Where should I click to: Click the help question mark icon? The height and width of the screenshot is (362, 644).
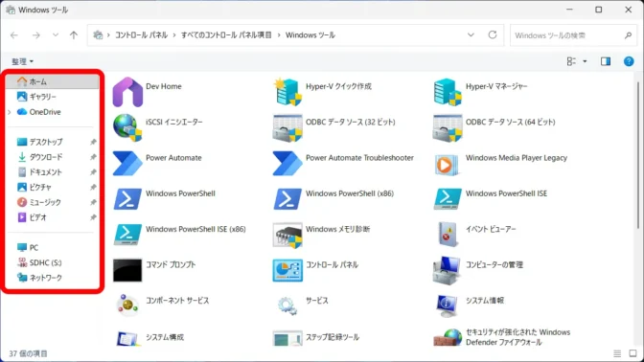[629, 61]
